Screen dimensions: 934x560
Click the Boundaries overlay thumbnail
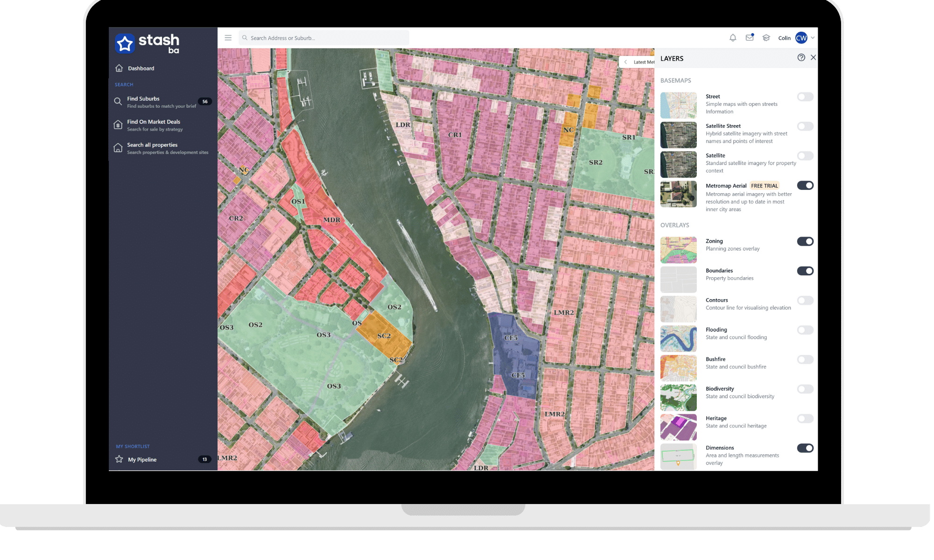pos(679,280)
